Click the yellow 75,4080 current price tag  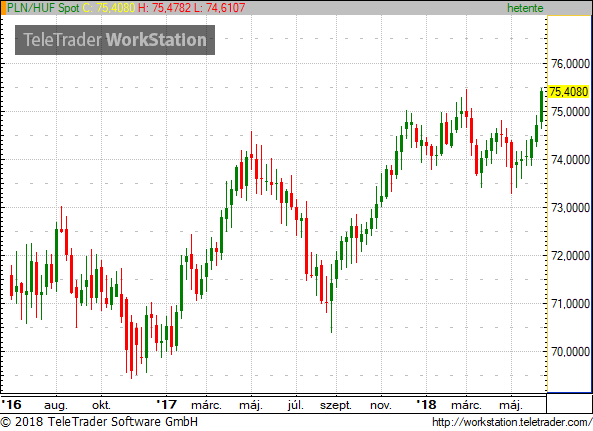click(569, 91)
